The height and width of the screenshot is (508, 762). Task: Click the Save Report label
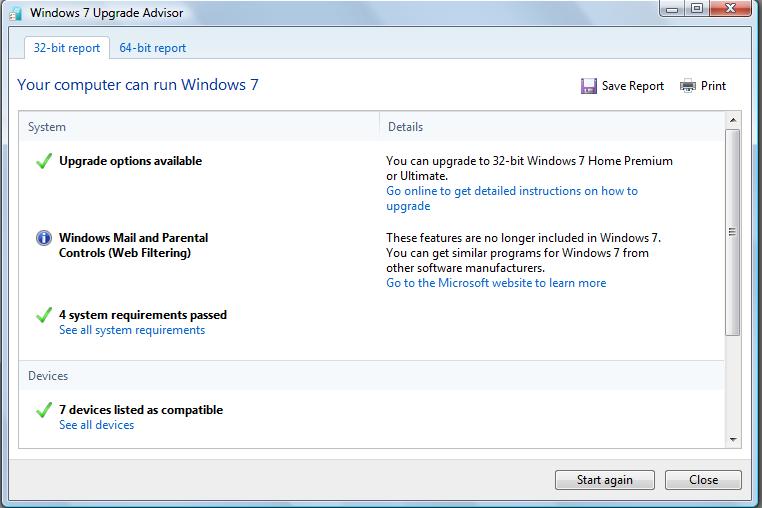(633, 86)
